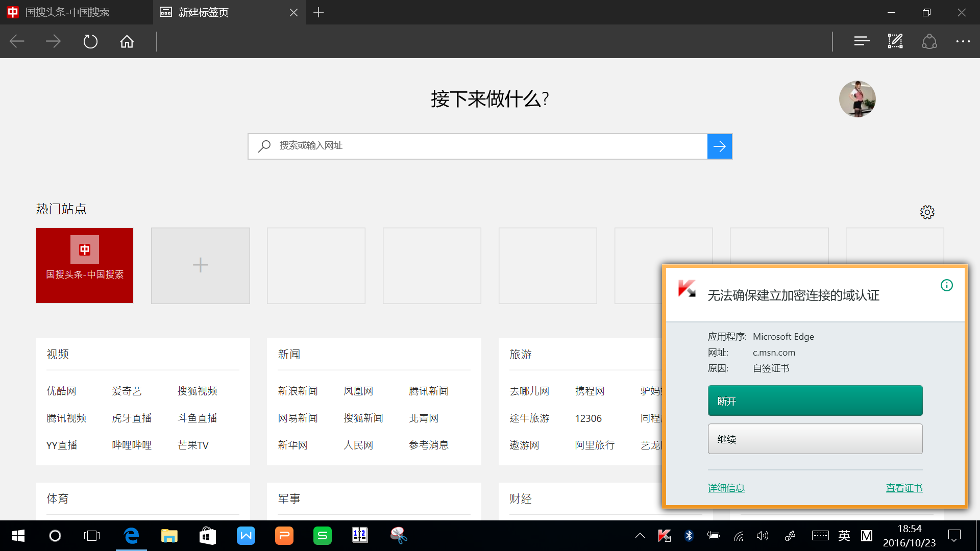Open the 详细信息 link
980x551 pixels.
pyautogui.click(x=726, y=488)
